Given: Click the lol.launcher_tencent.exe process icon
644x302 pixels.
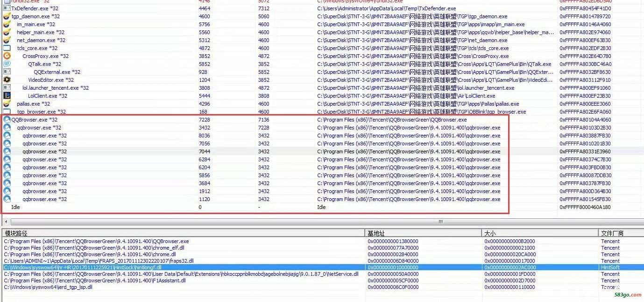Looking at the screenshot, I should tap(7, 88).
